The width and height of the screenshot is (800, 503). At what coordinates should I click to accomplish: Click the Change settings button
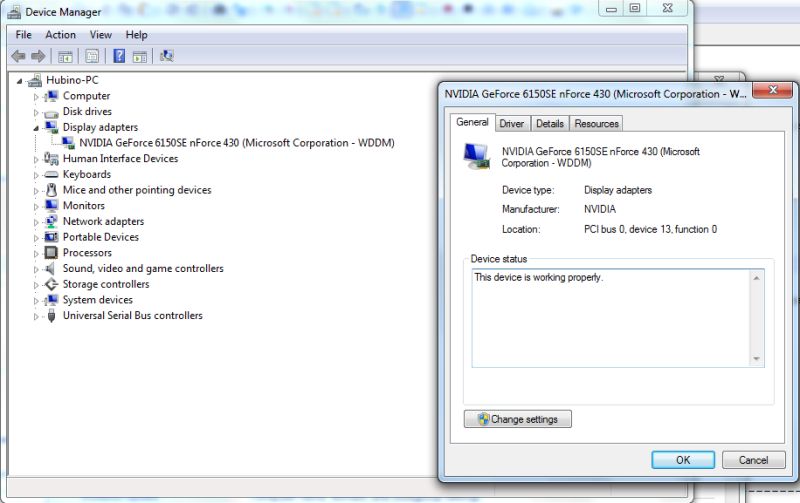pyautogui.click(x=517, y=419)
